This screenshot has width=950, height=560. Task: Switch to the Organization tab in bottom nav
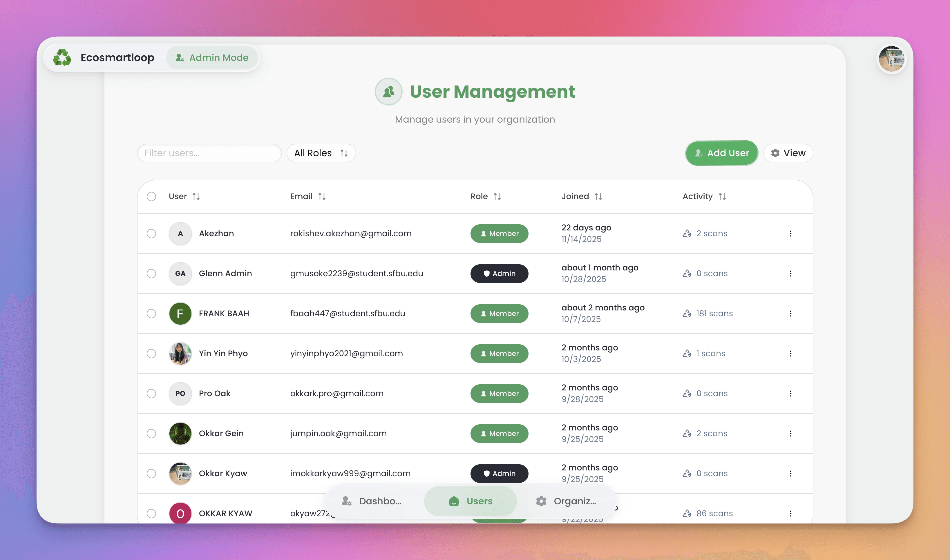pos(566,501)
